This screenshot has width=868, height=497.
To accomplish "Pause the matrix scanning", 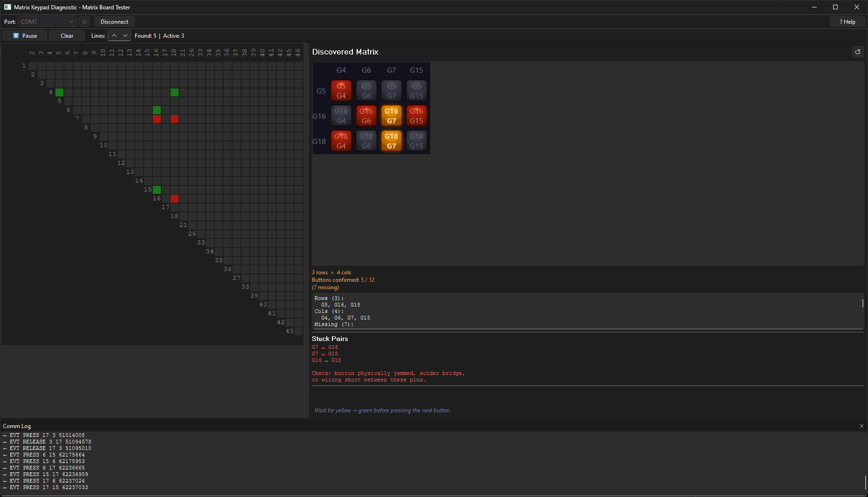I will coord(25,35).
